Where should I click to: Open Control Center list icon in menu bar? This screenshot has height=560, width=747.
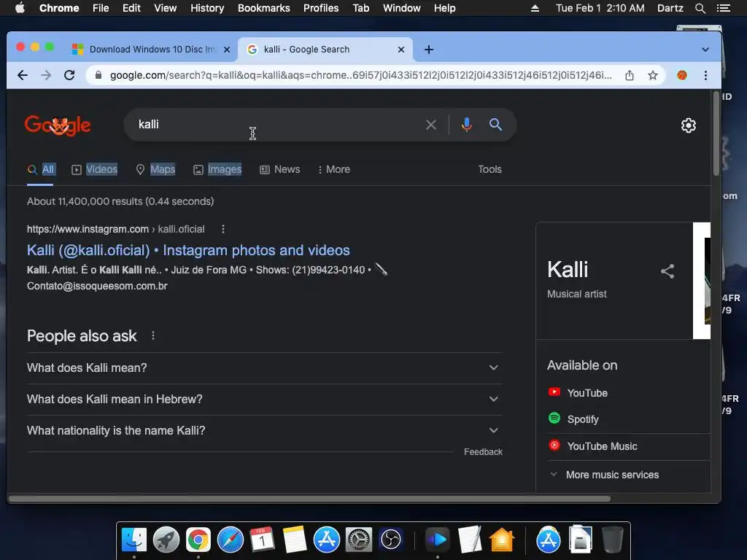point(723,8)
